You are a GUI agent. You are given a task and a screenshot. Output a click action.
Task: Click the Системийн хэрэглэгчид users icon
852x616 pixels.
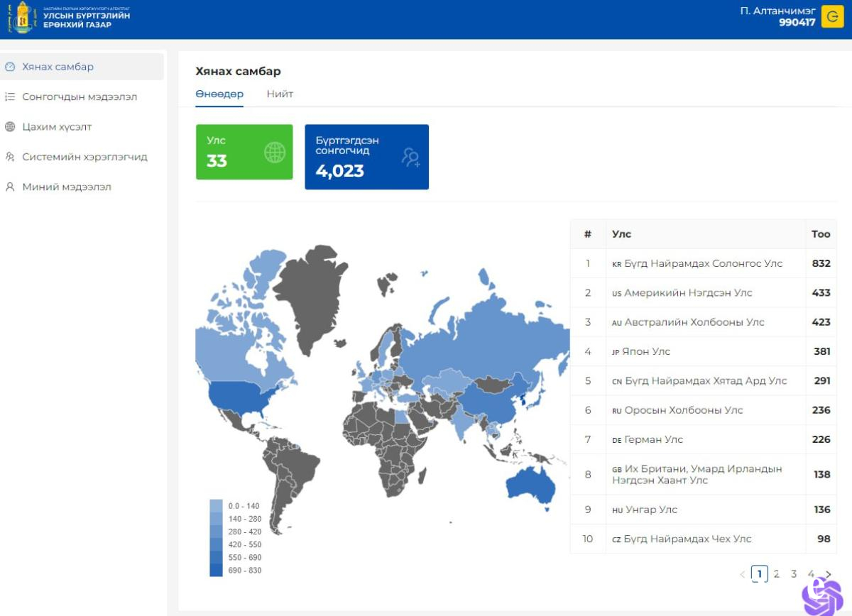pos(10,157)
